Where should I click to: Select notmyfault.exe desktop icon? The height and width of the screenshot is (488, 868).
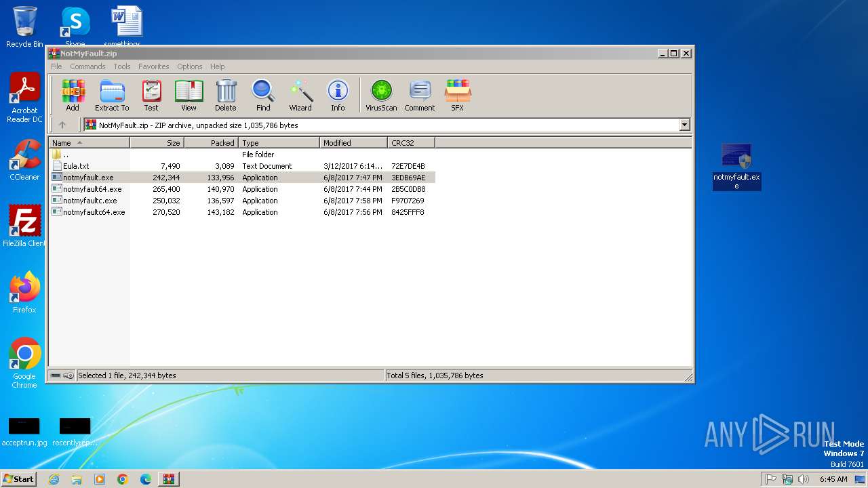coord(736,167)
